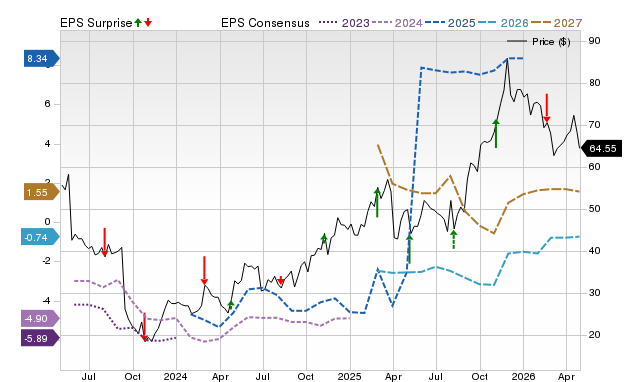The width and height of the screenshot is (640, 382).
Task: Click the red miss arrow at the late-2023 price low
Action: click(x=144, y=326)
